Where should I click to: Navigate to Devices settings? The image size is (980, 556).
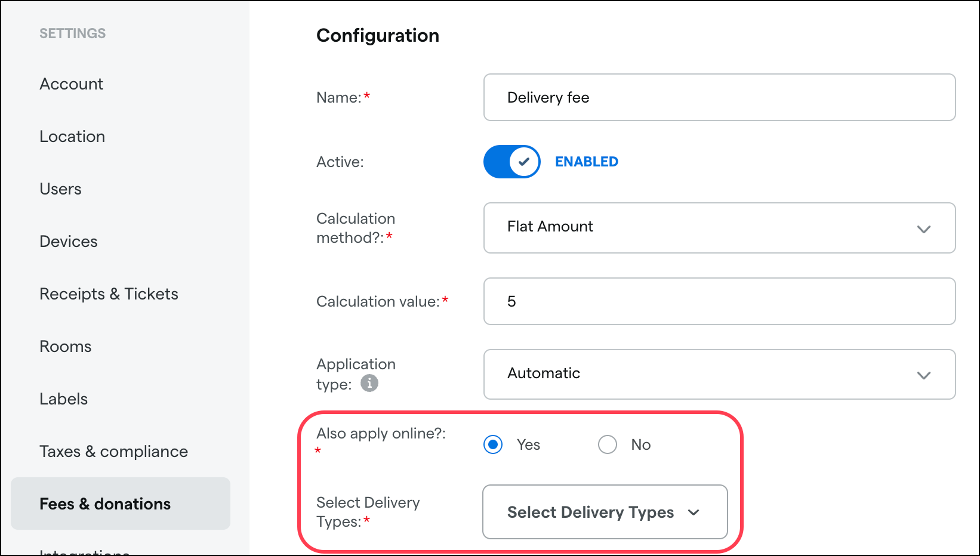pyautogui.click(x=69, y=242)
